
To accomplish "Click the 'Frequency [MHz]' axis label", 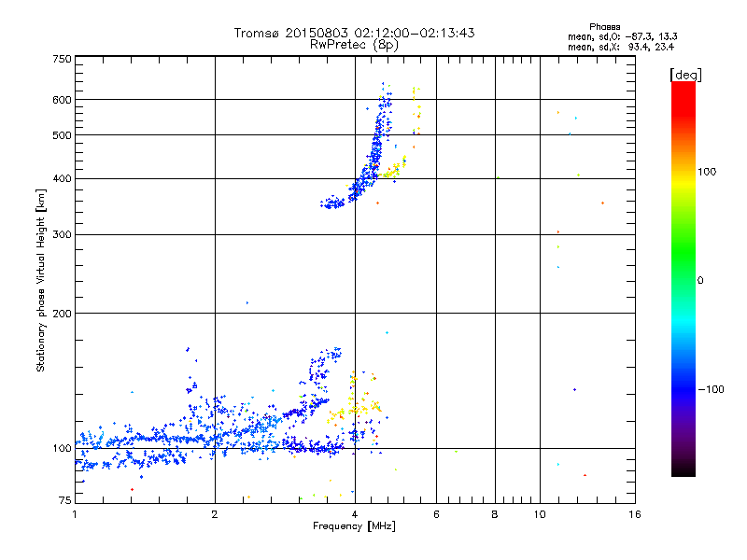I will point(354,526).
